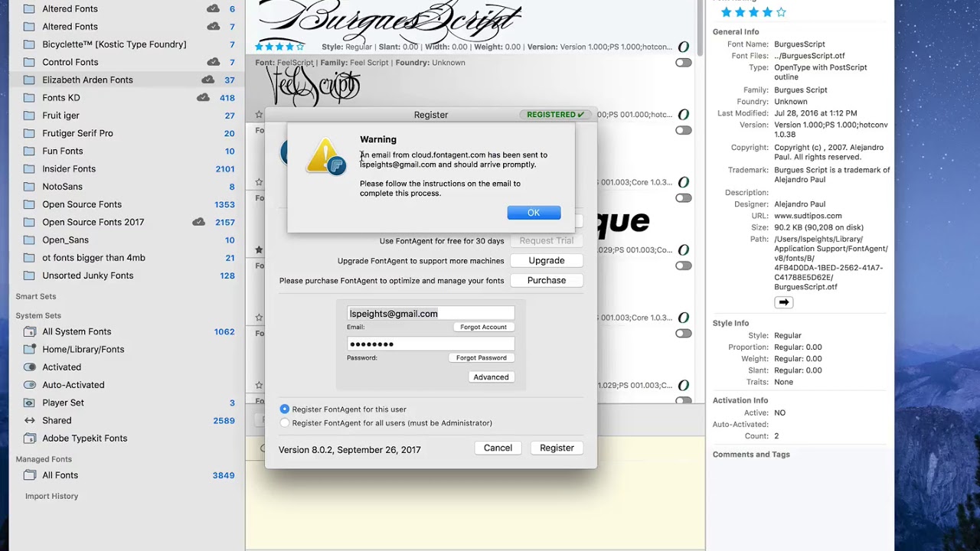This screenshot has height=551, width=980.
Task: Click the Forgot Password button
Action: coord(482,357)
